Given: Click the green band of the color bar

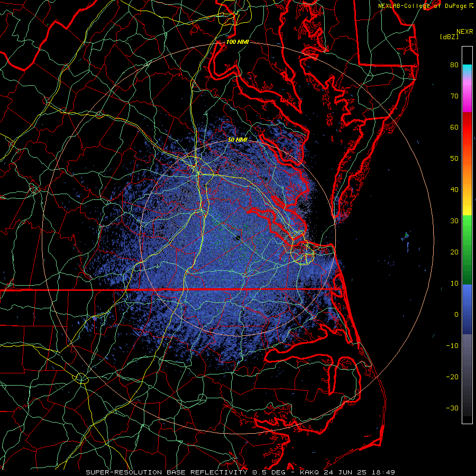Looking at the screenshot, I should [467, 250].
